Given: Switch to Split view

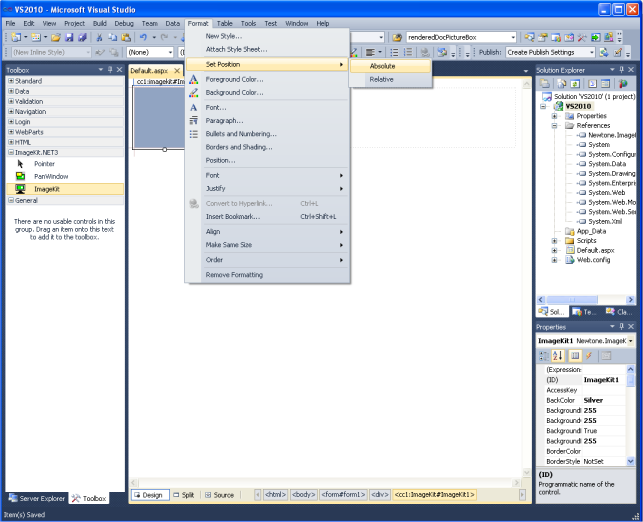Looking at the screenshot, I should (184, 495).
